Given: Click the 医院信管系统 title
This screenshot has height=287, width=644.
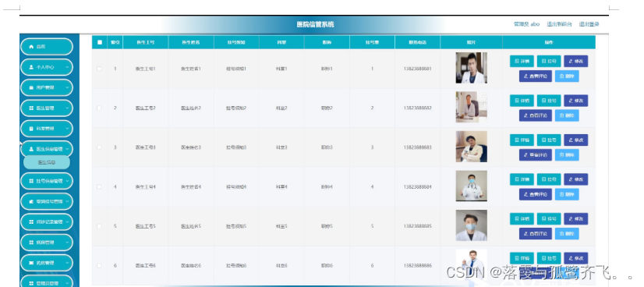Looking at the screenshot, I should click(316, 25).
